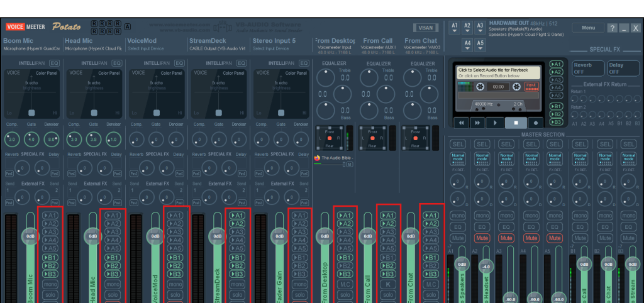Open the A2 hardware out device dropdown
The width and height of the screenshot is (644, 303).
pos(467,28)
